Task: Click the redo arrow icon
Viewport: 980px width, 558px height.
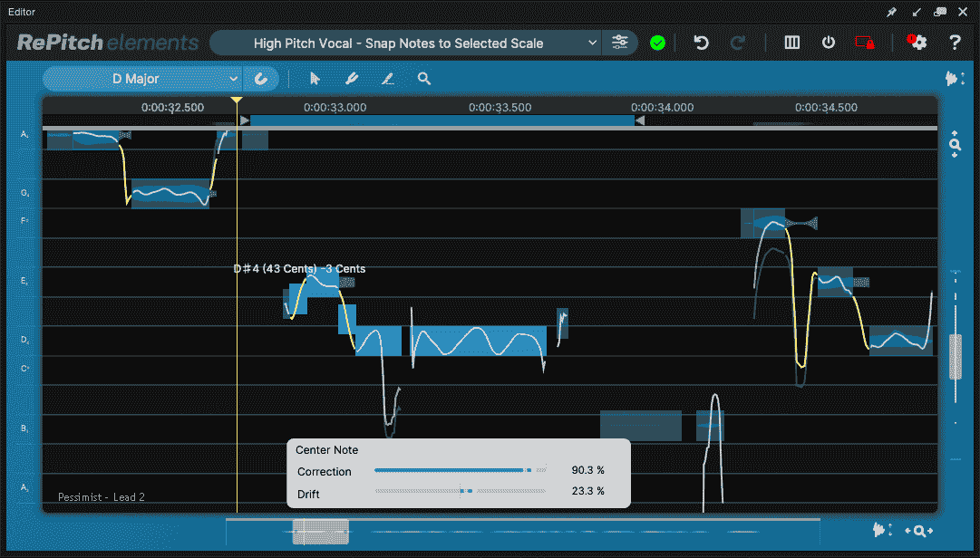Action: tap(737, 43)
